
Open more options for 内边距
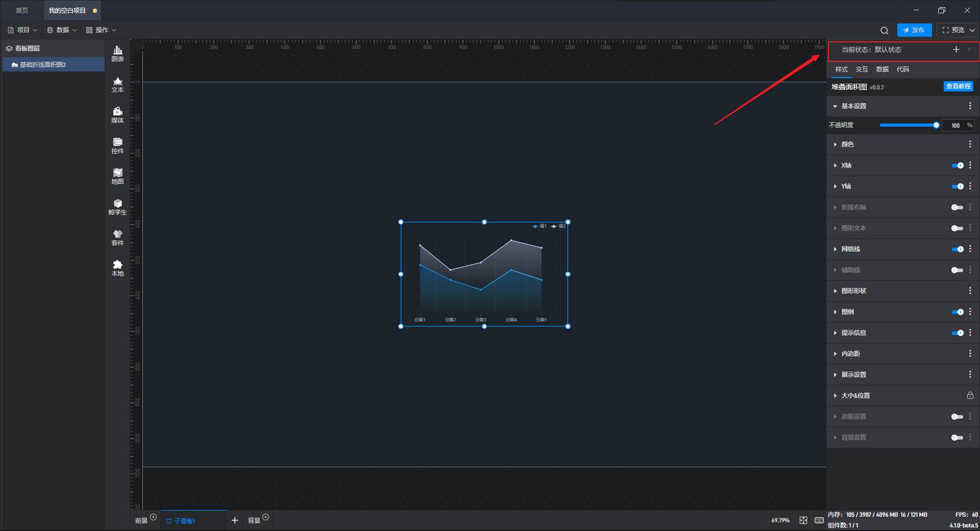coord(970,353)
